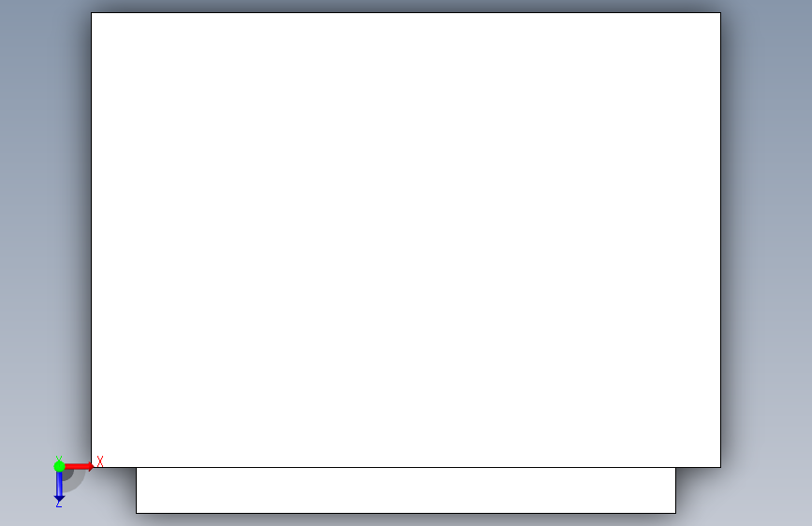
Task: Click the bottom-left corner of small rectangle
Action: (136, 513)
